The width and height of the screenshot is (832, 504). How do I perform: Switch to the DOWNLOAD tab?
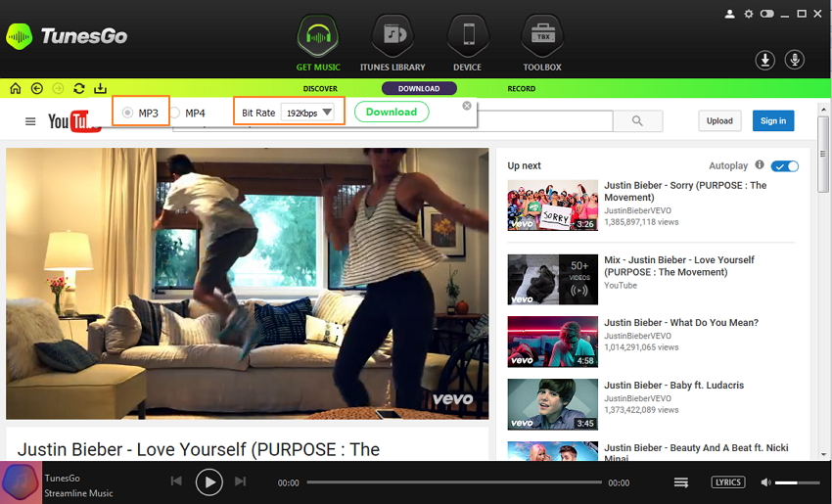[x=419, y=89]
